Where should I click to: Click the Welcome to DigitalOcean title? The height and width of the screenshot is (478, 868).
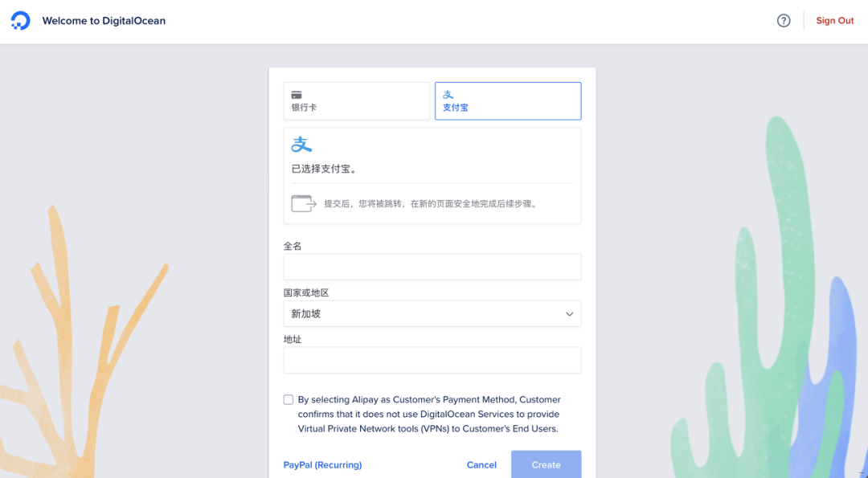(104, 21)
